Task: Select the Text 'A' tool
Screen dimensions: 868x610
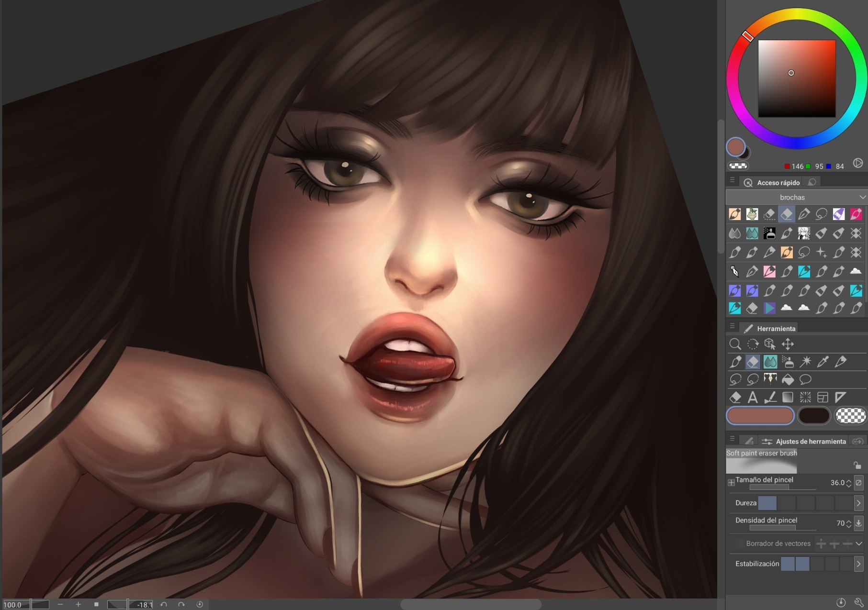Action: [753, 397]
